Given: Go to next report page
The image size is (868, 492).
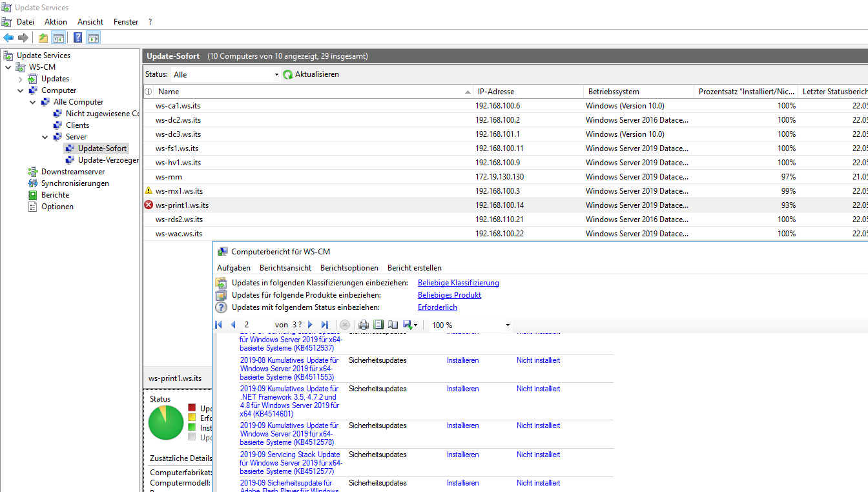Looking at the screenshot, I should click(310, 325).
